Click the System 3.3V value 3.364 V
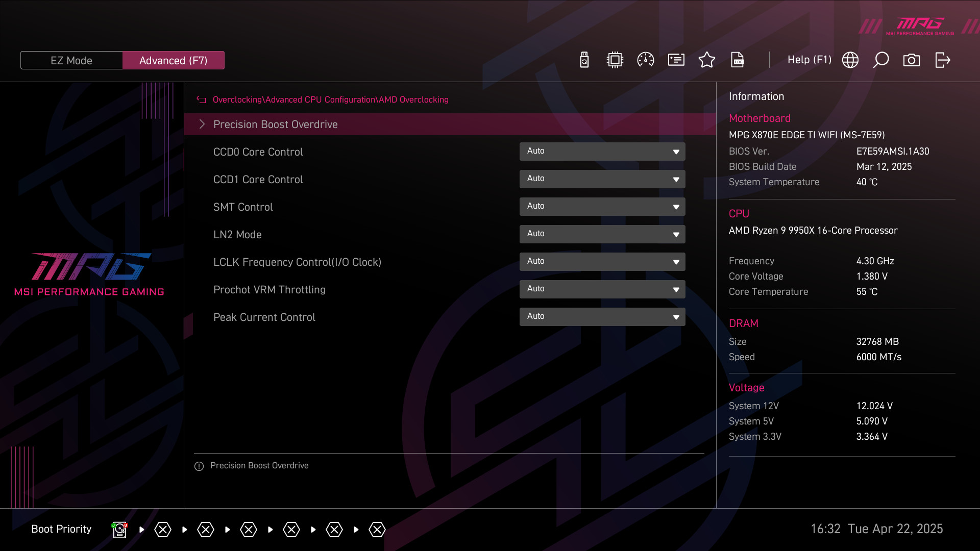This screenshot has height=551, width=980. tap(872, 437)
